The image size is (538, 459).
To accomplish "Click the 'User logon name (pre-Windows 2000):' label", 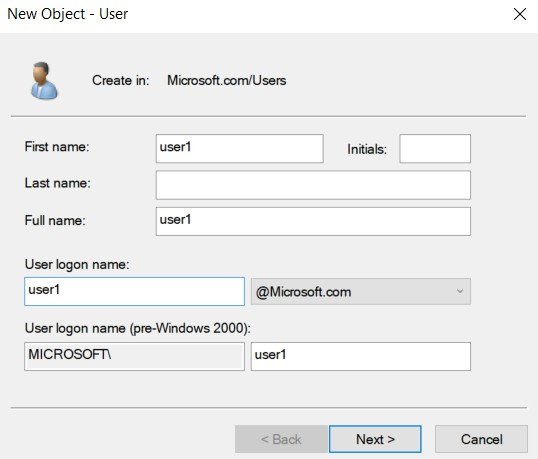I will click(x=138, y=328).
